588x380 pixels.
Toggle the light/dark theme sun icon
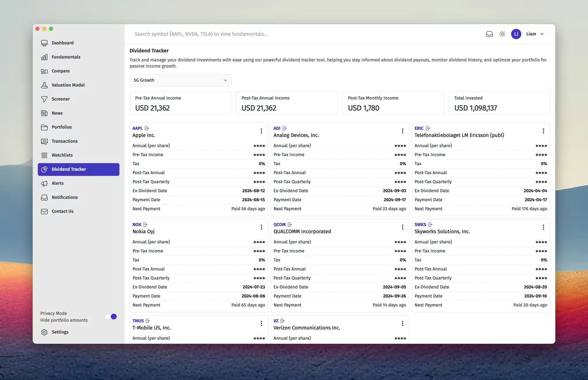tap(502, 34)
